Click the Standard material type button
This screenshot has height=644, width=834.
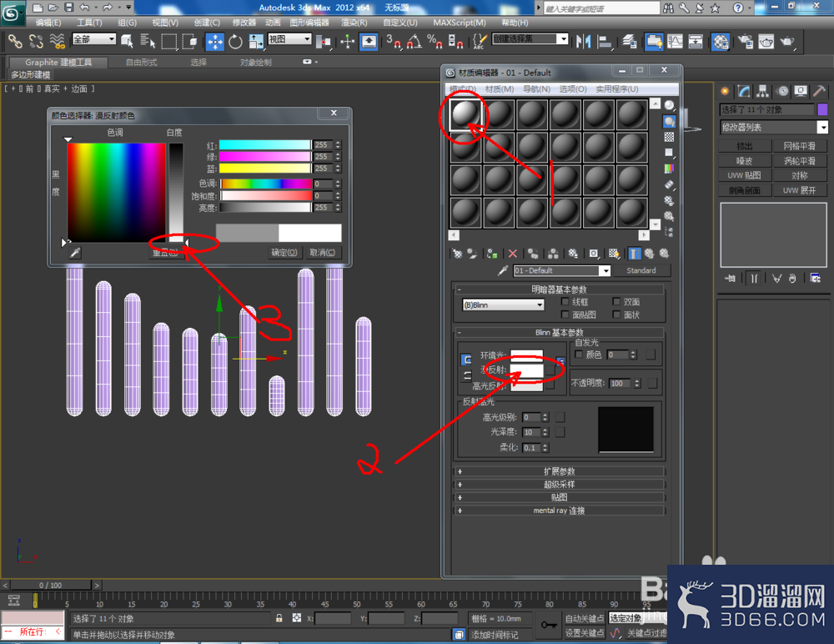coord(641,270)
